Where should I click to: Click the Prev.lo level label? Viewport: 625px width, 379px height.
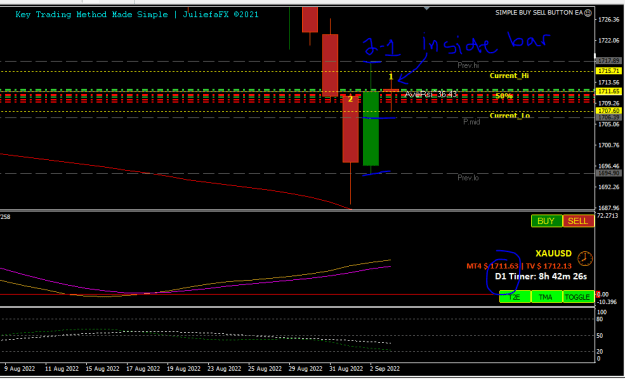[x=468, y=178]
